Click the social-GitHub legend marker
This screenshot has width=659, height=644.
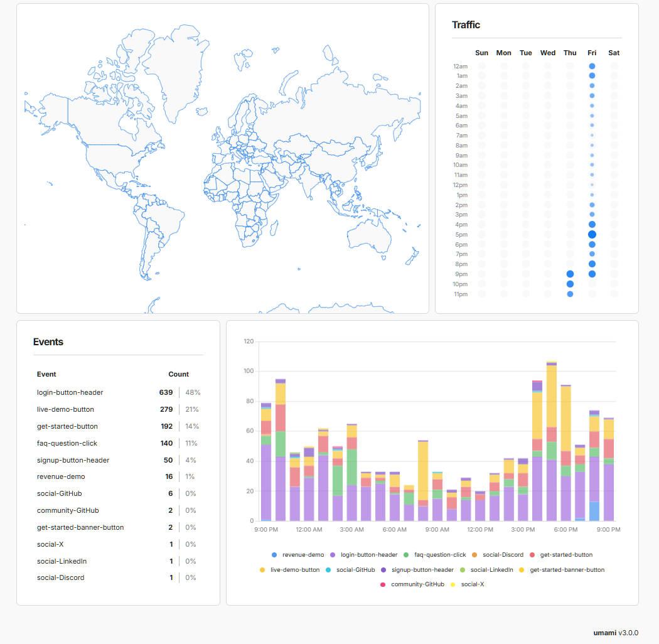[x=328, y=570]
